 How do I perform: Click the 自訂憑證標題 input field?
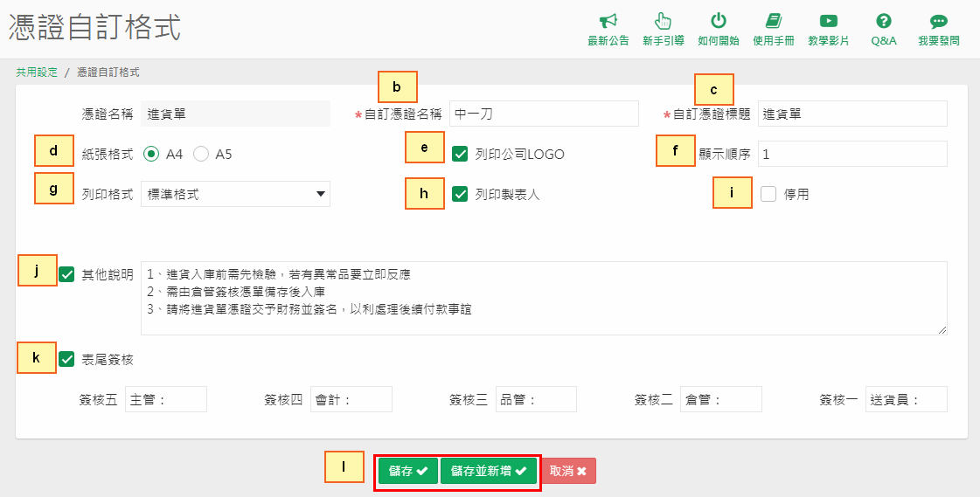[x=852, y=114]
